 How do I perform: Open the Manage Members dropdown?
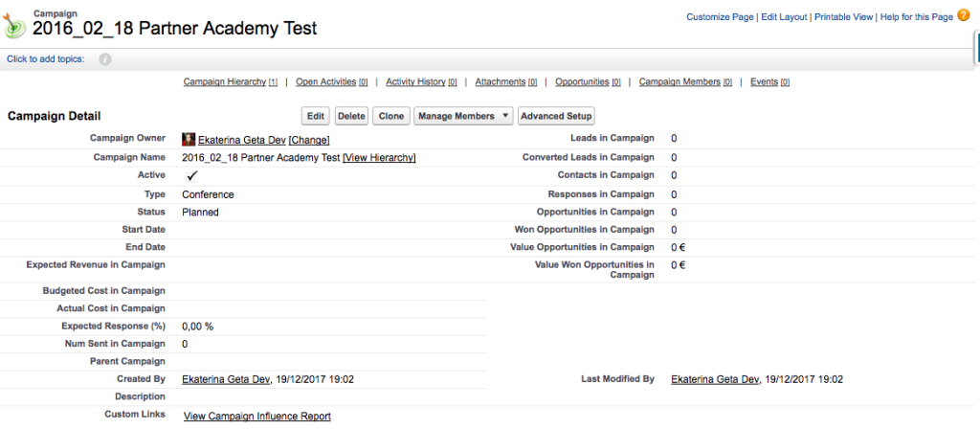click(x=463, y=116)
